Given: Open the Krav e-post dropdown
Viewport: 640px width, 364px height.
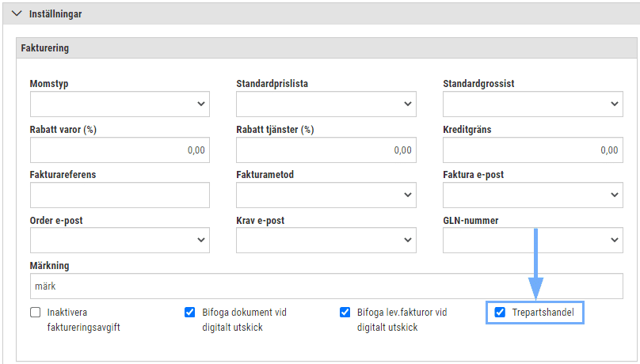Looking at the screenshot, I should 326,240.
